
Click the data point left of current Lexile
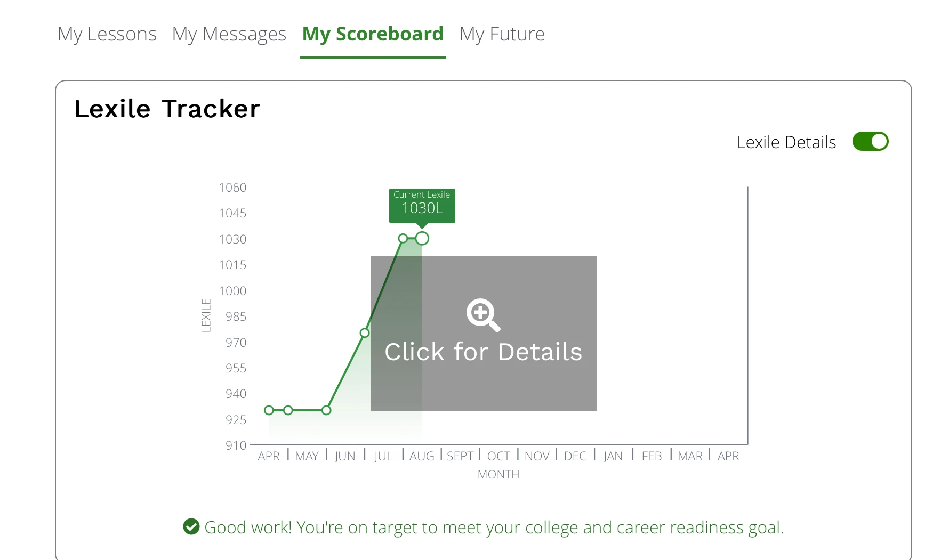coord(403,238)
